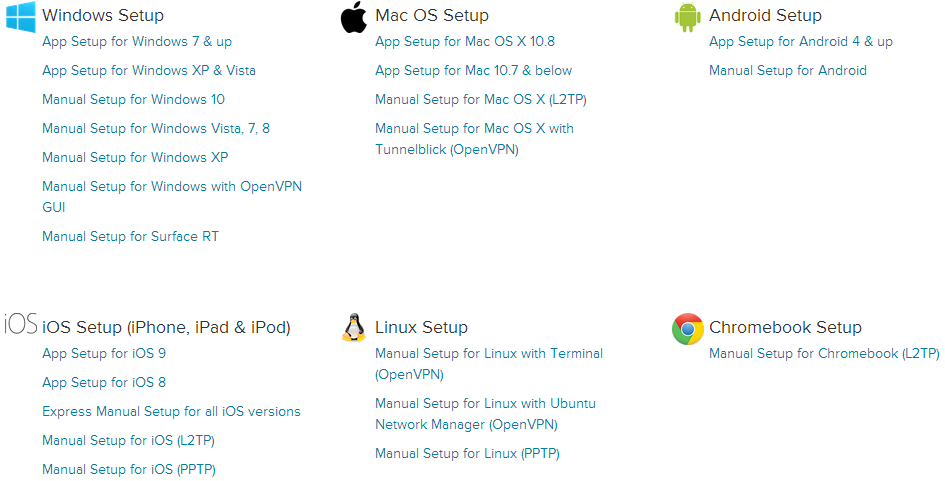Select Manual Setup for Android
945x481 pixels.
788,71
